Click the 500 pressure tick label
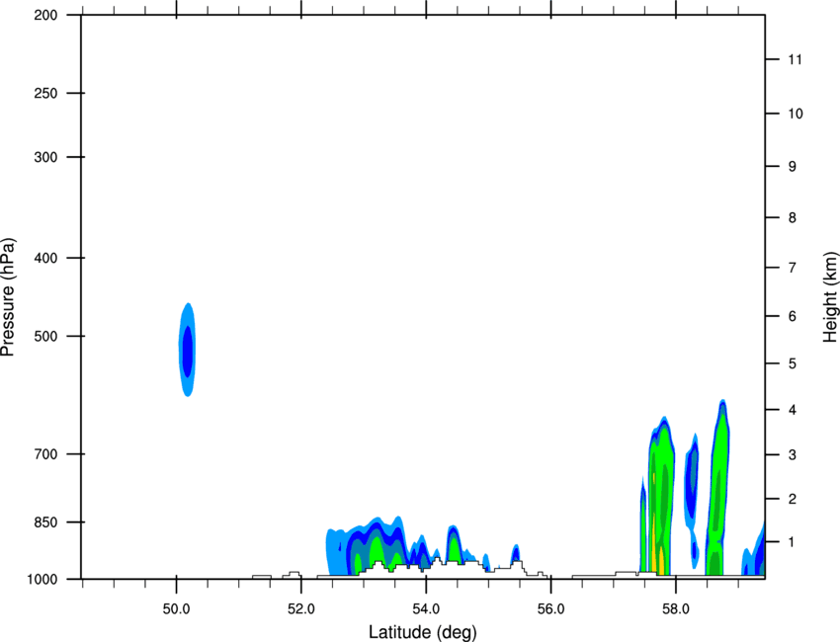The width and height of the screenshot is (840, 642). (45, 336)
